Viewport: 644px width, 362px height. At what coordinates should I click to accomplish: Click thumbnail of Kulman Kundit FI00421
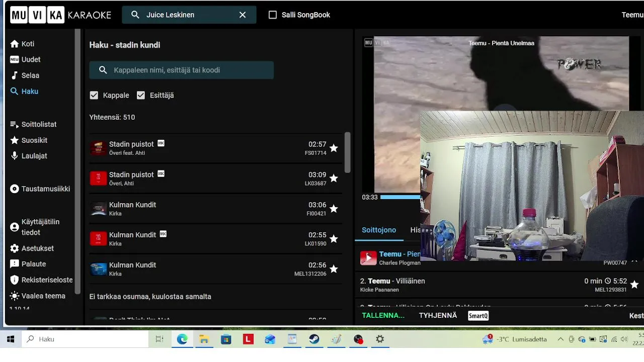pyautogui.click(x=98, y=209)
